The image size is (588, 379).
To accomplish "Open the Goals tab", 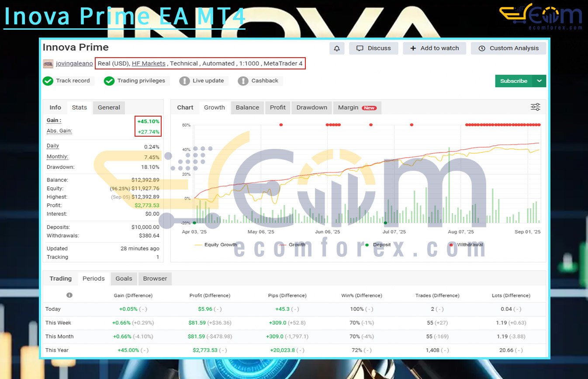I will [124, 279].
